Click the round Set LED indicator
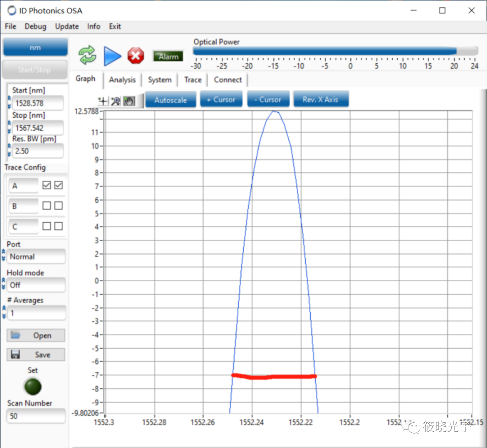 click(33, 386)
